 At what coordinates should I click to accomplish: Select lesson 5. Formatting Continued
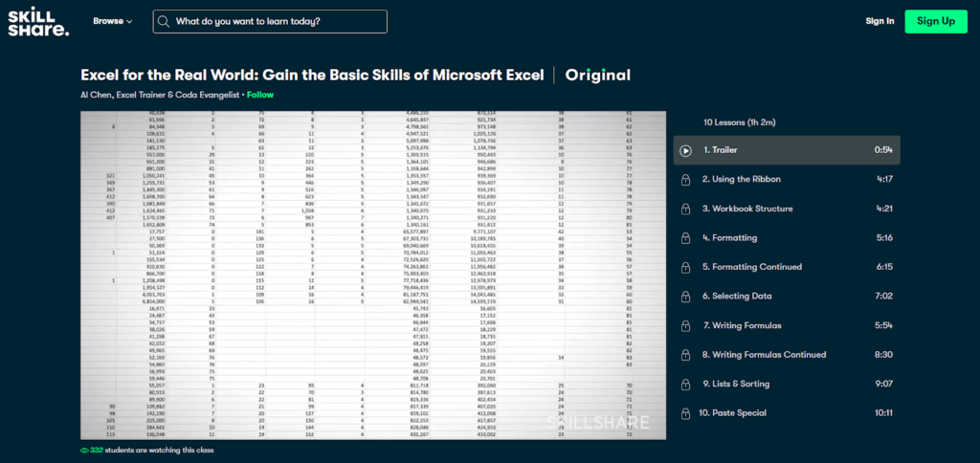pos(787,268)
